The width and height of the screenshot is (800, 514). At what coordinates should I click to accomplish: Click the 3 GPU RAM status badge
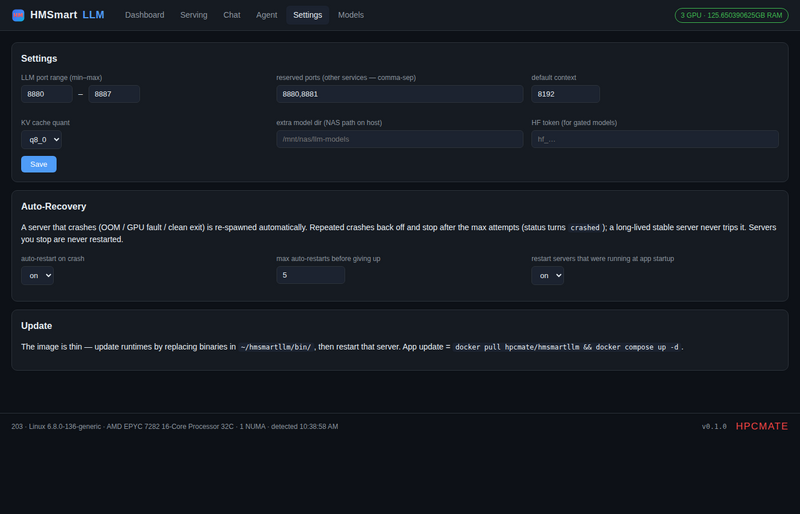pos(731,15)
